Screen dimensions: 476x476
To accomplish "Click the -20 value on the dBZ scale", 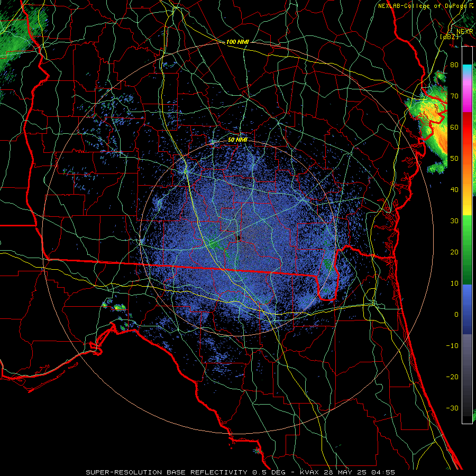I will pos(452,377).
